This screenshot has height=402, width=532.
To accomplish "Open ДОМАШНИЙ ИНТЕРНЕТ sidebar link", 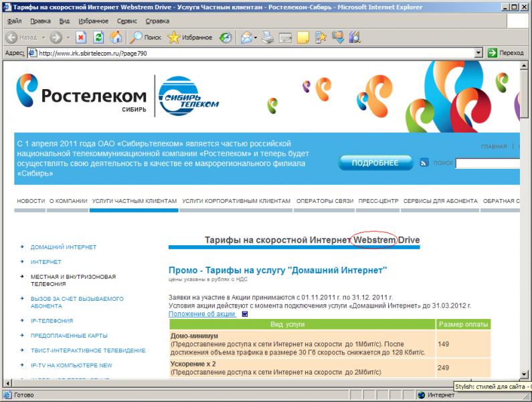I will click(x=64, y=247).
